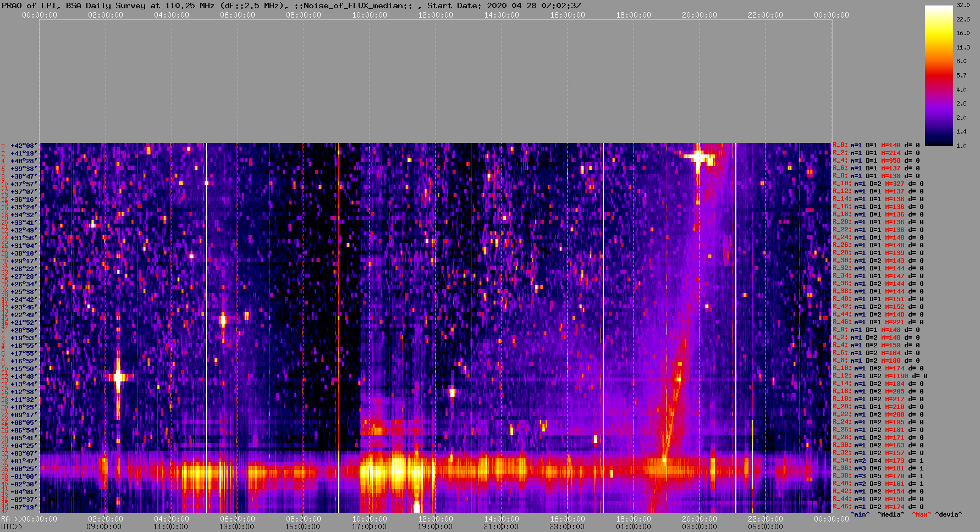Viewport: 980px width, 532px height.
Task: Click the -07°19' declination label
Action: (x=24, y=507)
